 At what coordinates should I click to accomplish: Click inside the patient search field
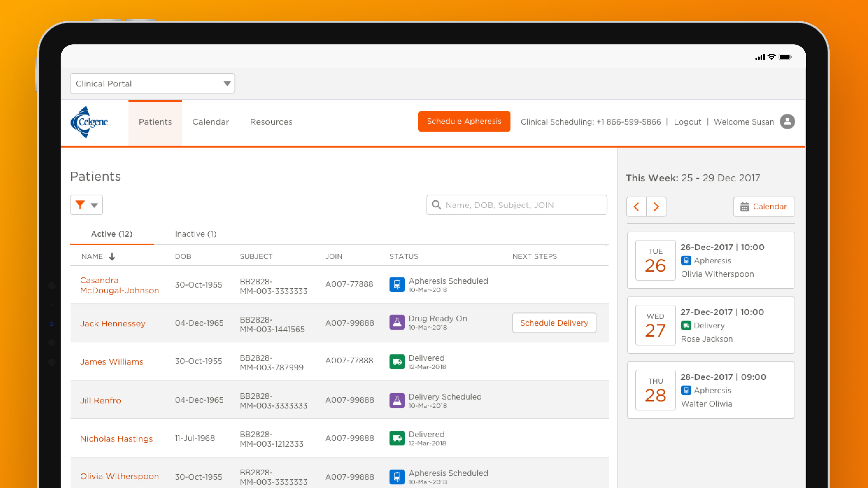pyautogui.click(x=516, y=205)
